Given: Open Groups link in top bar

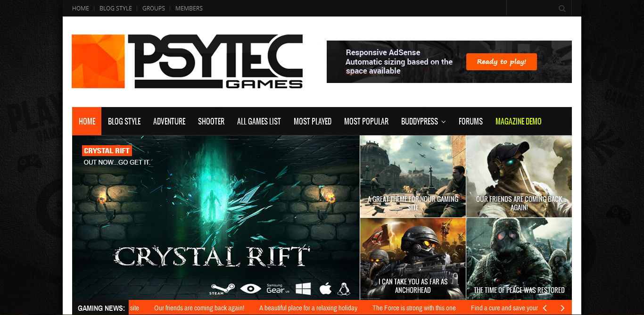Looking at the screenshot, I should 154,8.
